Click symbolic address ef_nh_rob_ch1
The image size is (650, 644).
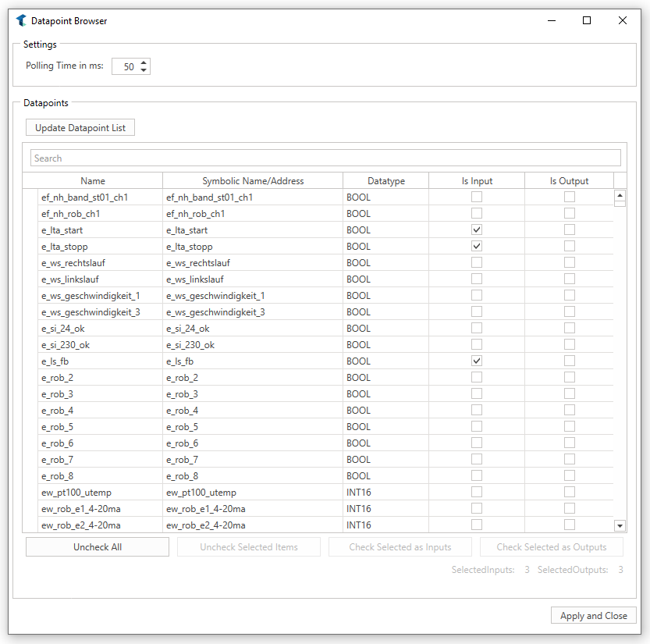click(253, 214)
